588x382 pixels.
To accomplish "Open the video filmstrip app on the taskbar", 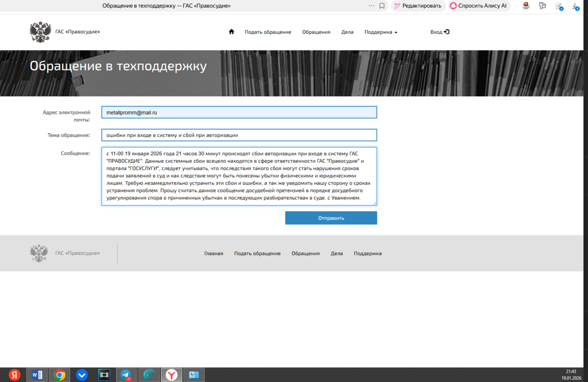I will tap(104, 375).
